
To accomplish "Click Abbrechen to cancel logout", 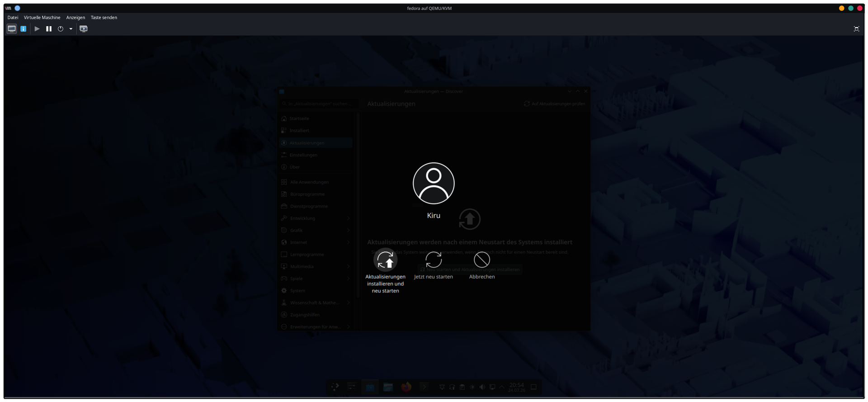I will tap(482, 266).
